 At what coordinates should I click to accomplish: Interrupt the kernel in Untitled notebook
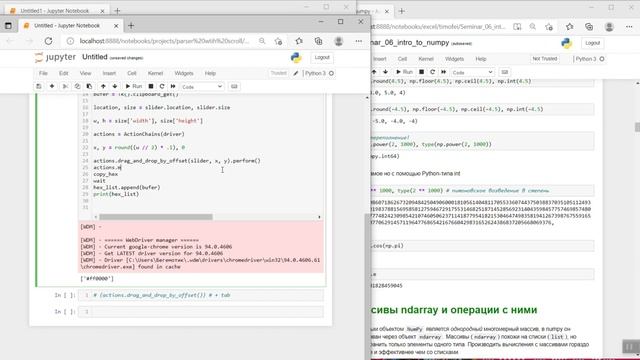point(151,87)
